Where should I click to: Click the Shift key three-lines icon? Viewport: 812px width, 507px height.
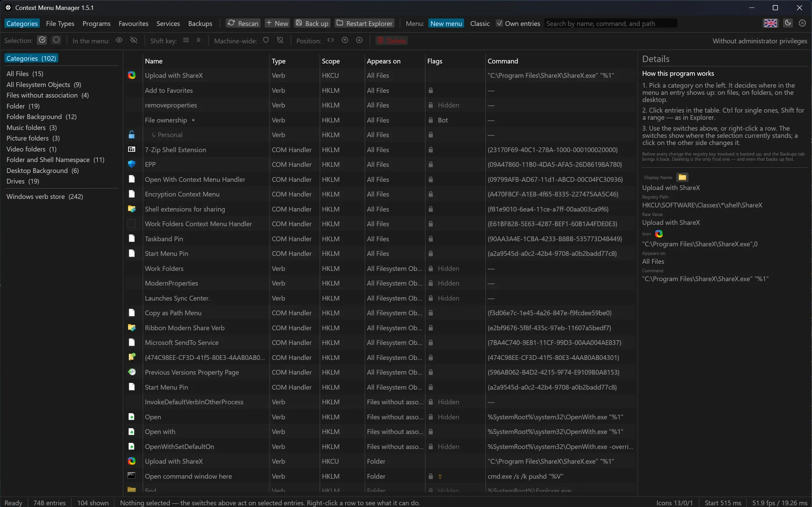186,40
